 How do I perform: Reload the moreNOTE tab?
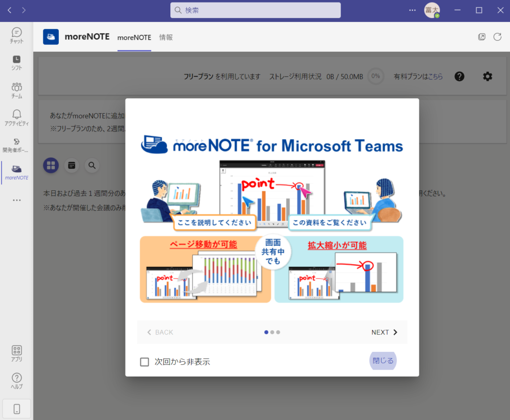coord(498,37)
